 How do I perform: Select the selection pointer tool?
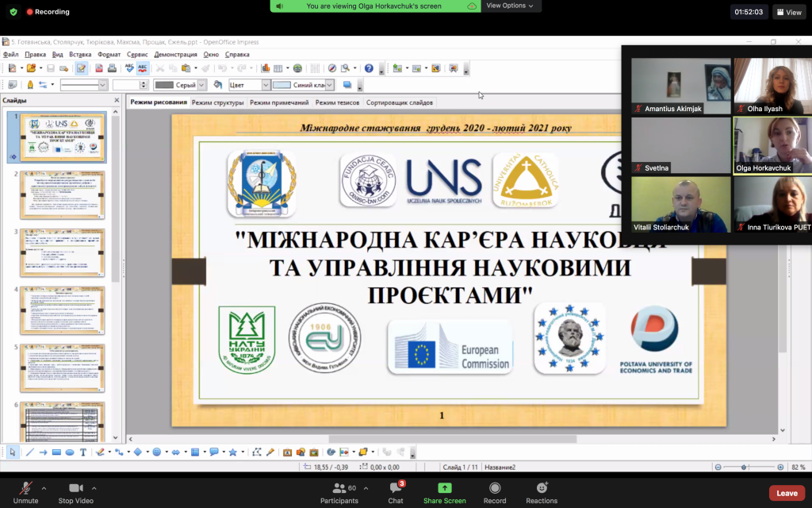point(13,452)
